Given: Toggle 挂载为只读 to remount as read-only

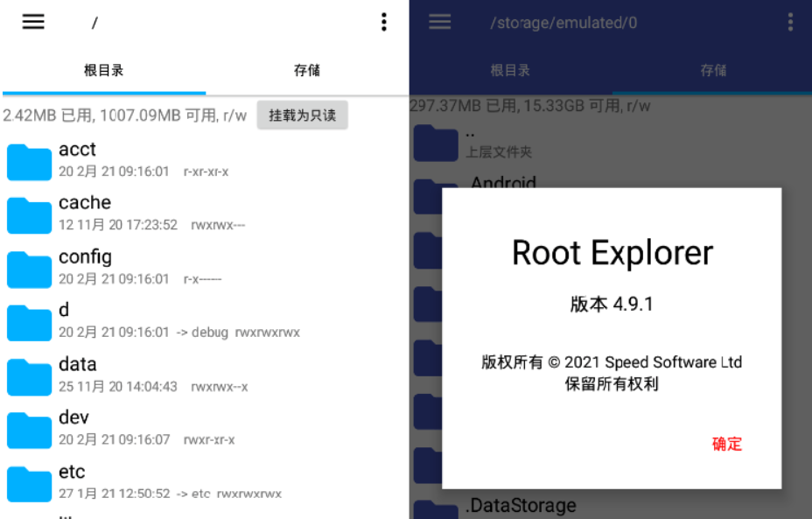Looking at the screenshot, I should pos(302,115).
